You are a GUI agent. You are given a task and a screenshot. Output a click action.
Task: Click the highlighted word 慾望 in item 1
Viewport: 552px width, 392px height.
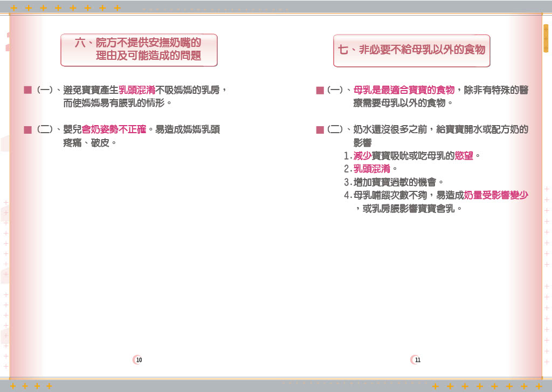tap(464, 156)
